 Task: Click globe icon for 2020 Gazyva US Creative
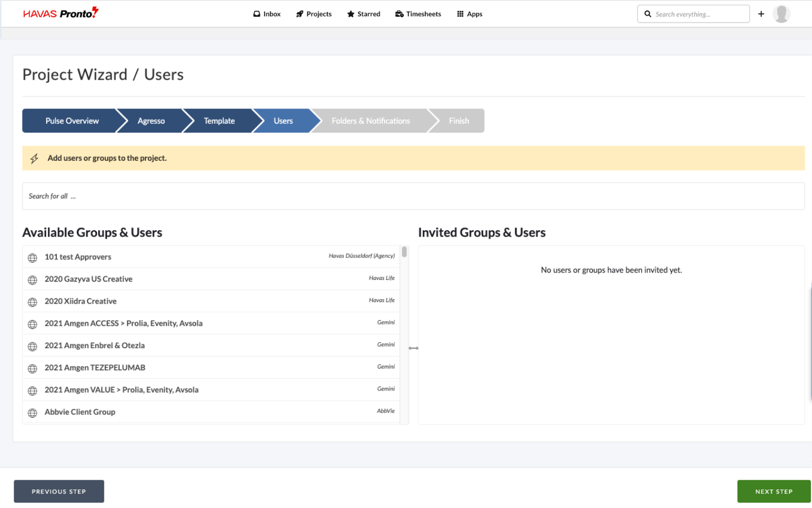coord(33,280)
